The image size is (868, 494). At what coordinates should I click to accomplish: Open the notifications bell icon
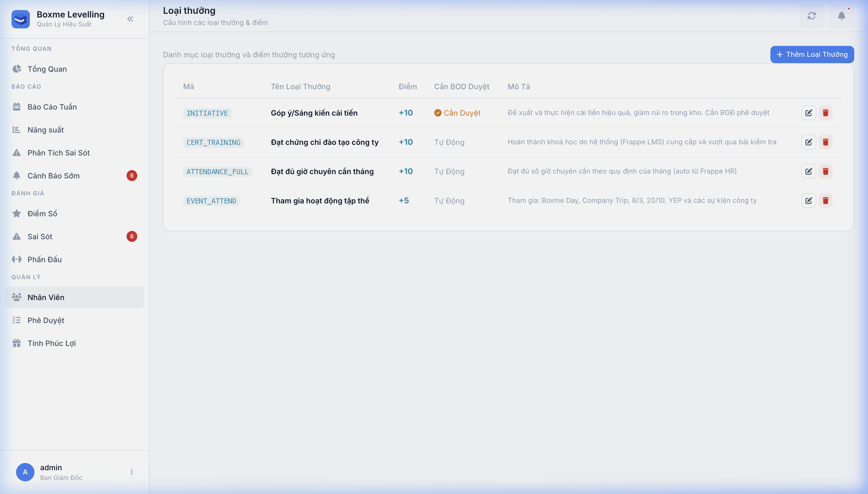[x=841, y=16]
